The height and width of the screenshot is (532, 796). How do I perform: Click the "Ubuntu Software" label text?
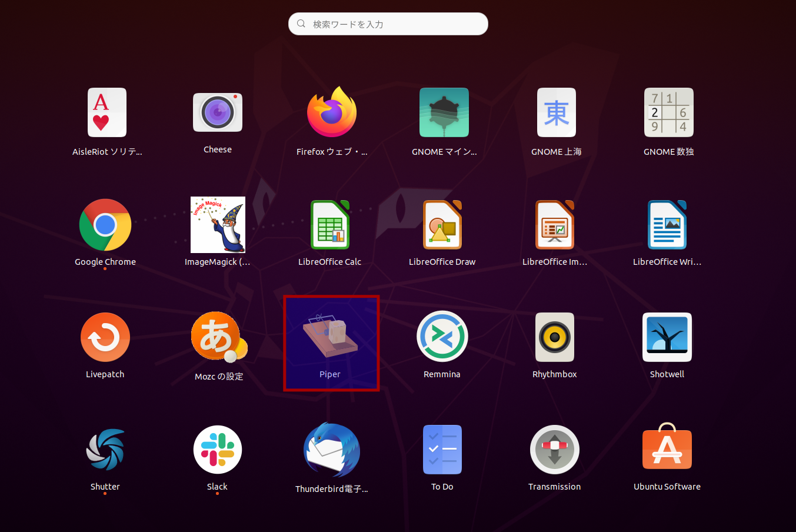(667, 487)
